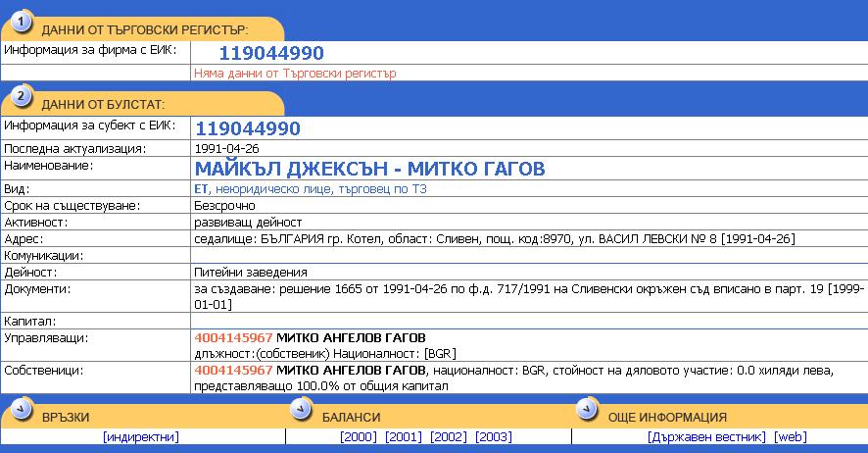868x453 pixels.
Task: Click 'Няма данни от Търговски регистър' message
Action: click(x=295, y=74)
